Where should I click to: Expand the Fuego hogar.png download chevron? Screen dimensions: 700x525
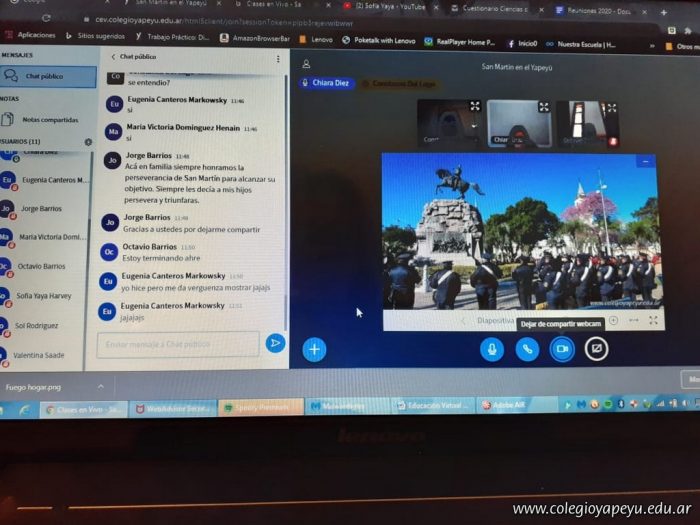(100, 384)
